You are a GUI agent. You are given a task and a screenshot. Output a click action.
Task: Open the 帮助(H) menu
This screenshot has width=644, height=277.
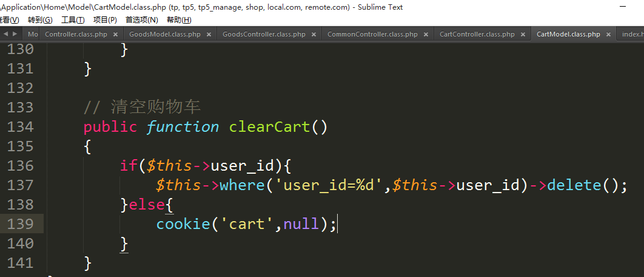point(178,20)
